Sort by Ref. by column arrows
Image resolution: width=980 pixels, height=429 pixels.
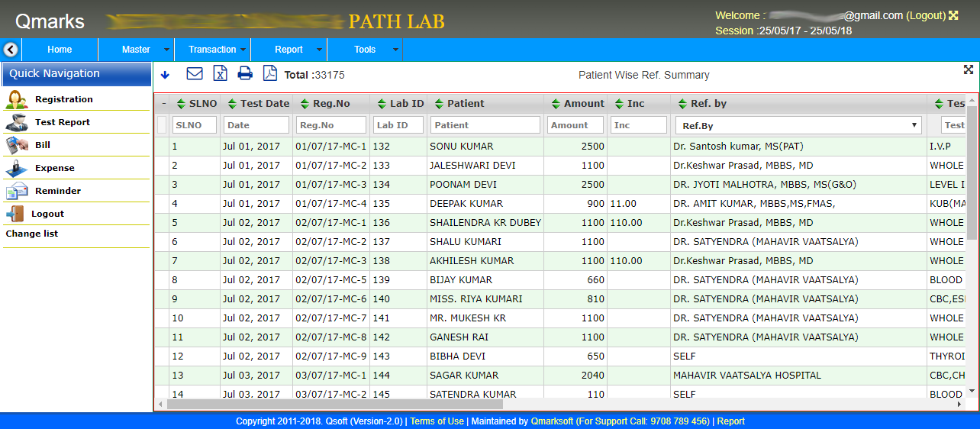[682, 104]
